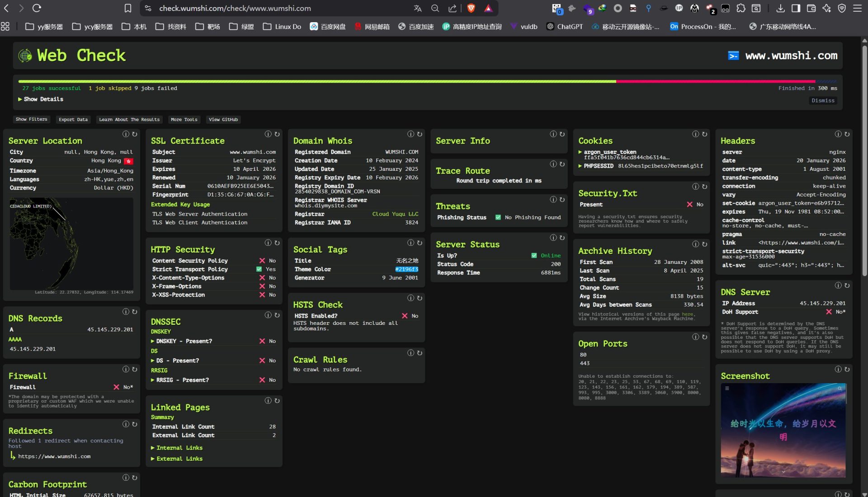
Task: Refresh the Open Ports card
Action: (704, 337)
